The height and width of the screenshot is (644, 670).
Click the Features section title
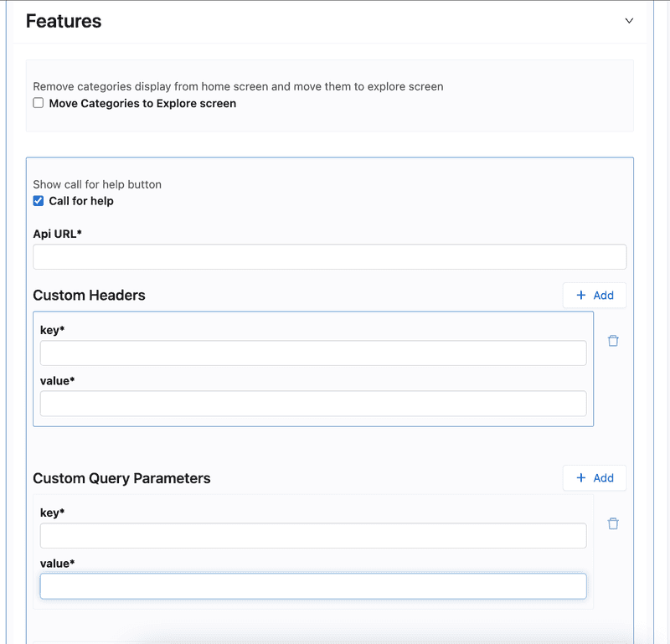click(x=64, y=22)
